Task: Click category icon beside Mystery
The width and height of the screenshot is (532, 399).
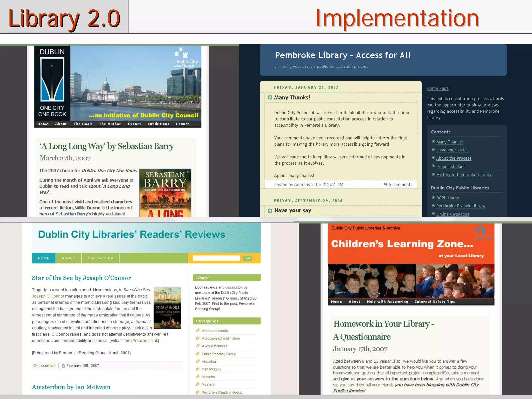Action: click(x=198, y=384)
